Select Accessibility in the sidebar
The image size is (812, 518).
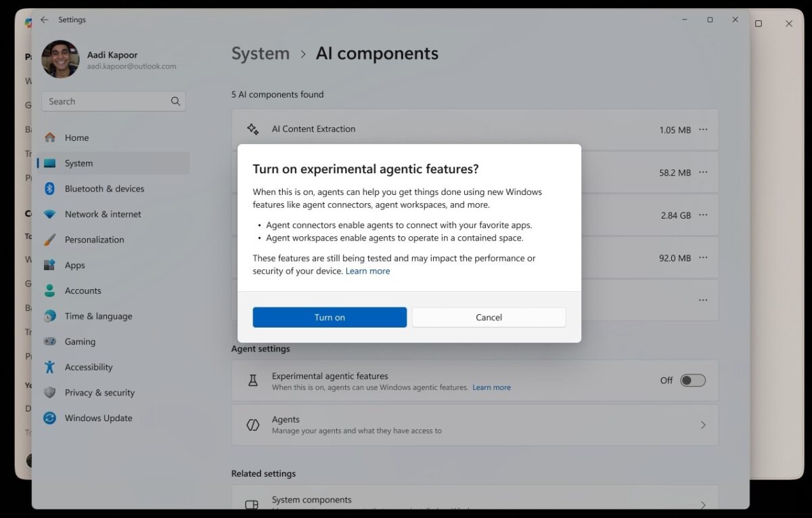pos(84,367)
